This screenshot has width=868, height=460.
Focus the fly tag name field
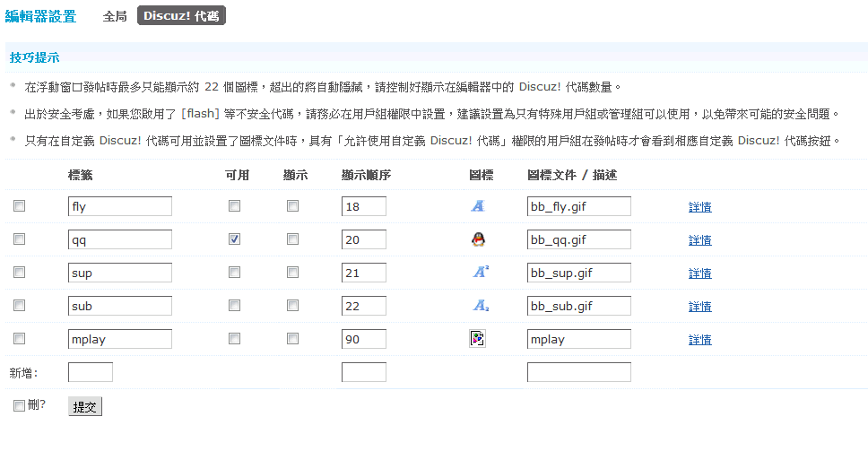(119, 206)
